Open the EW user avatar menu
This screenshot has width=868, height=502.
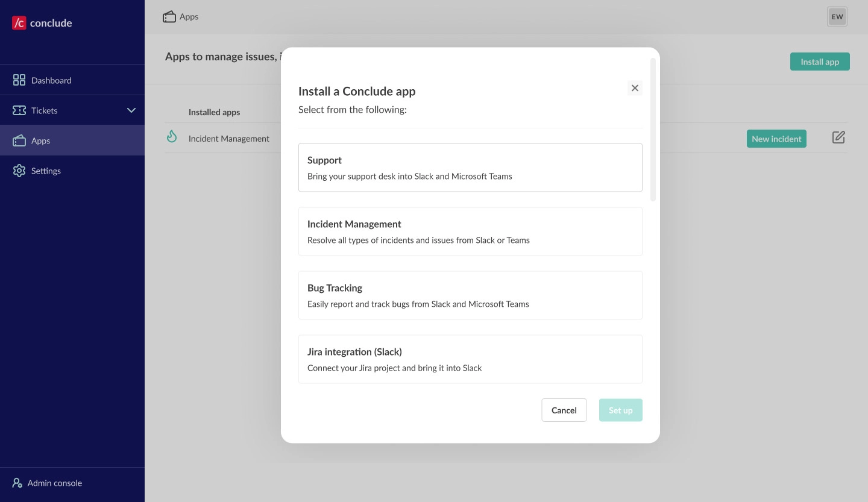point(837,17)
